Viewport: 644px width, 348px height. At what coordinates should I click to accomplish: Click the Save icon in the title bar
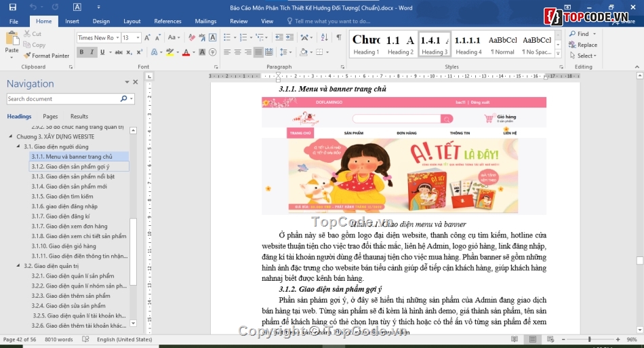[x=14, y=7]
